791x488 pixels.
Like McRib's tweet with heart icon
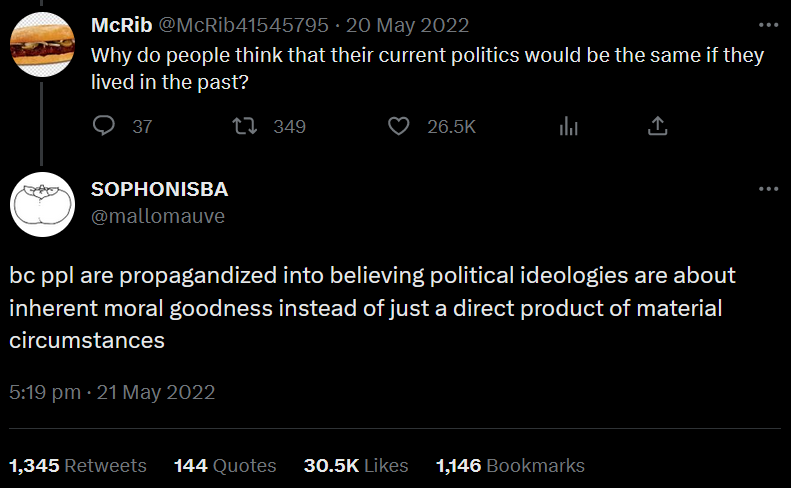pos(399,126)
